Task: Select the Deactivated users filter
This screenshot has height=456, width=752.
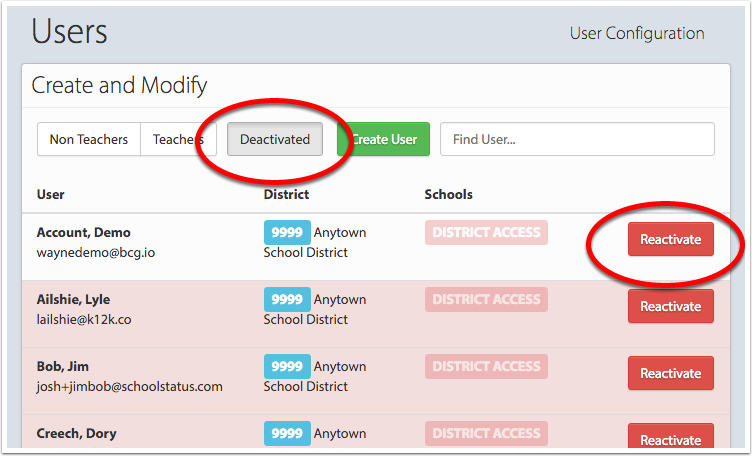Action: [275, 139]
